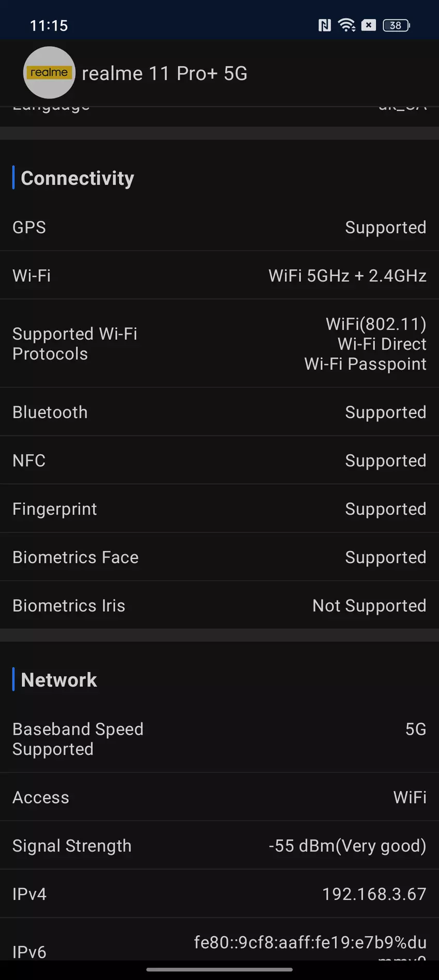Tap the battery level indicator
439x980 pixels.
(x=396, y=25)
